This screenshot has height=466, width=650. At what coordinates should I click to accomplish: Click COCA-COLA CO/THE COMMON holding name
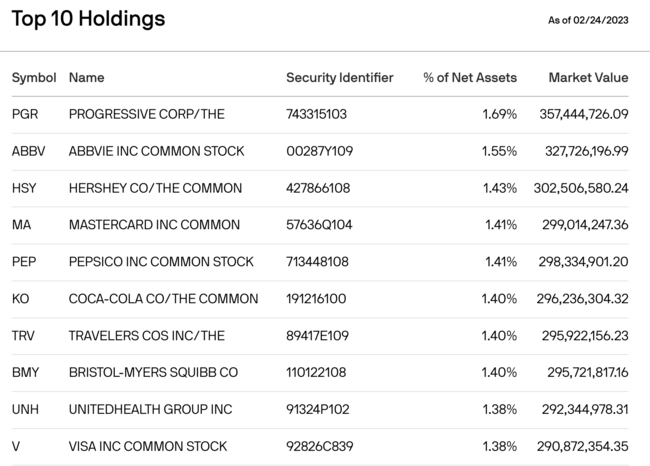pyautogui.click(x=163, y=298)
